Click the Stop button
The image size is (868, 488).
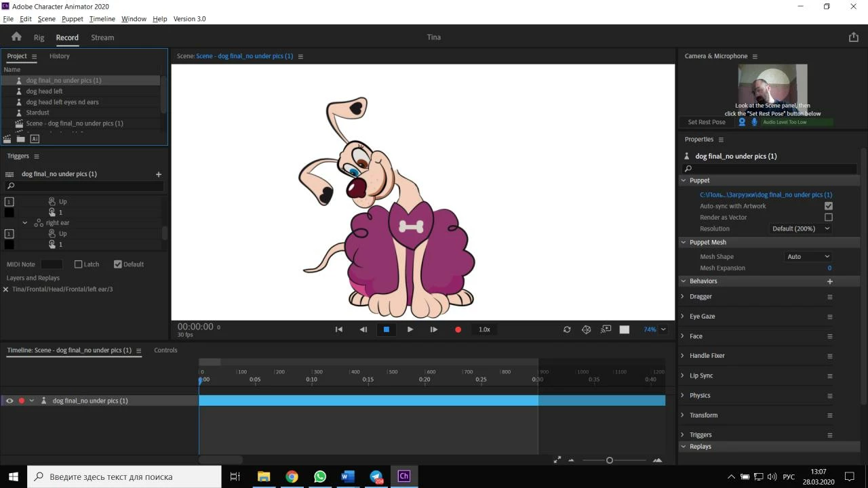387,329
